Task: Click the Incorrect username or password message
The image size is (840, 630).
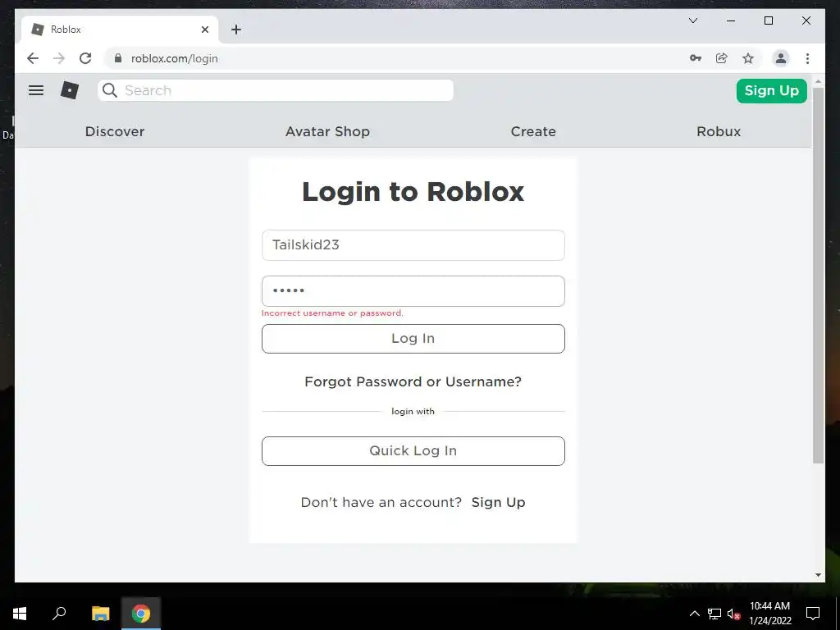Action: pos(332,313)
